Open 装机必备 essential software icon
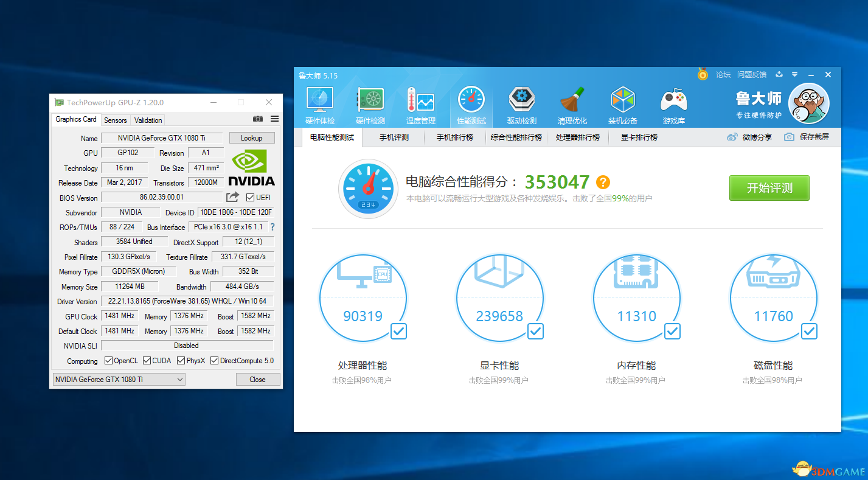Viewport: 868px width, 480px height. (622, 100)
